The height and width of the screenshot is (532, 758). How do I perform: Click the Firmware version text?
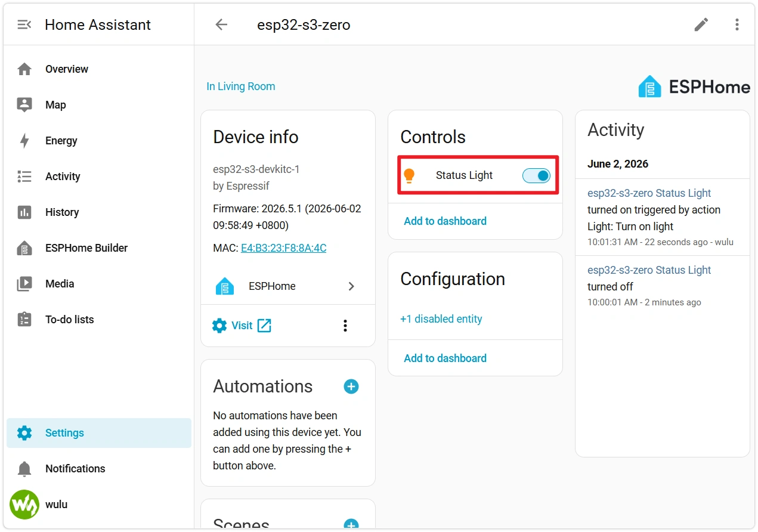click(287, 217)
